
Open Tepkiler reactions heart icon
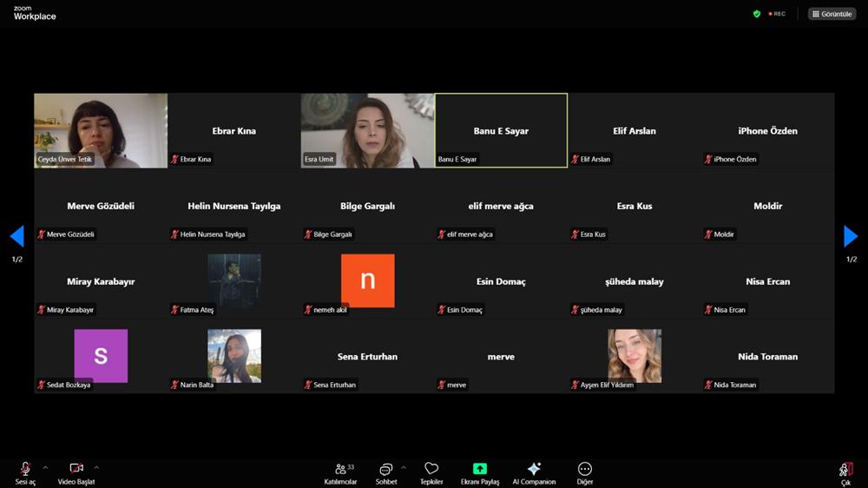[431, 469]
